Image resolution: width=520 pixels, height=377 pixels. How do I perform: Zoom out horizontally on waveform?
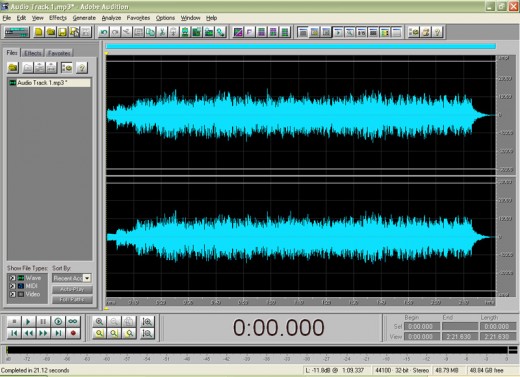tap(114, 322)
